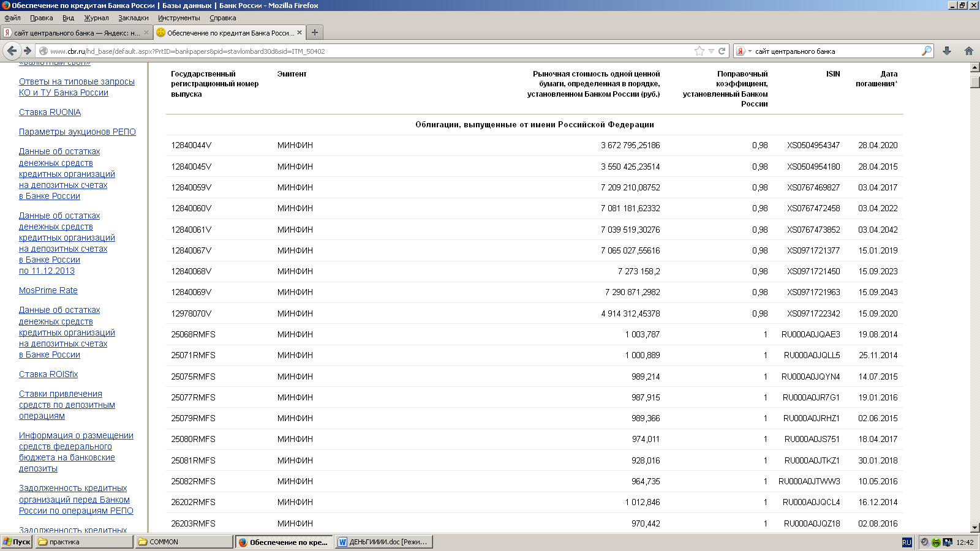Open the Инструменты menu
980x551 pixels.
pyautogui.click(x=179, y=18)
